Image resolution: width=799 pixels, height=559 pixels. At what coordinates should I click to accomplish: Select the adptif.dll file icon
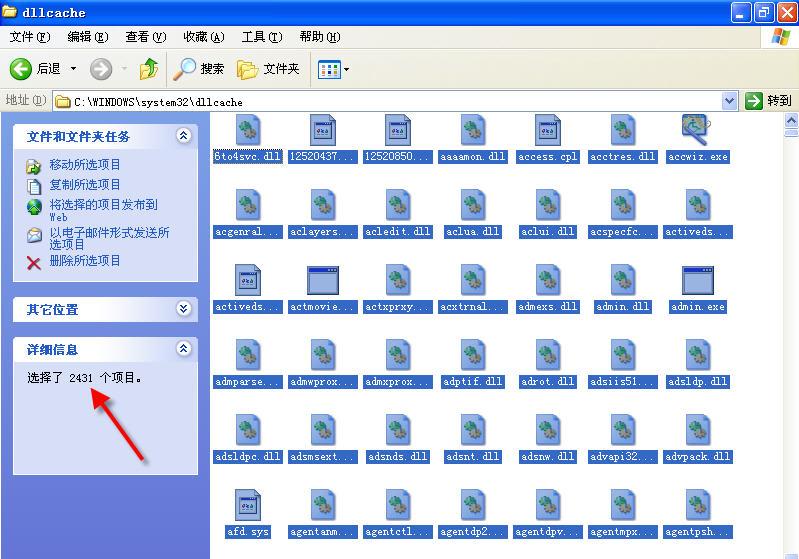point(473,355)
